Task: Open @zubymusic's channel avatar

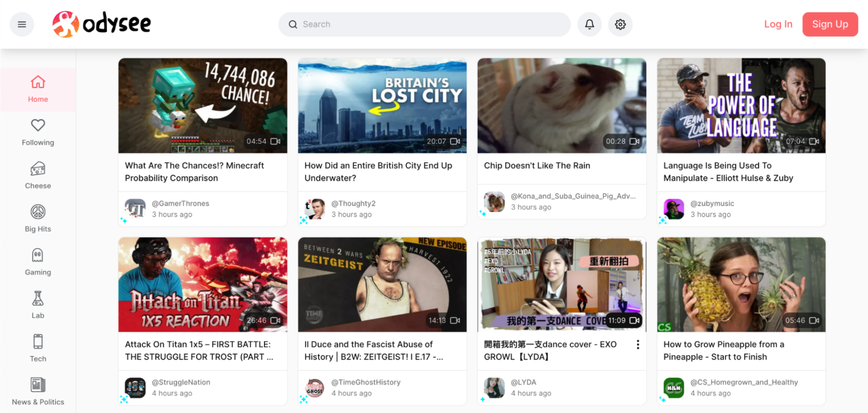Action: coord(674,209)
